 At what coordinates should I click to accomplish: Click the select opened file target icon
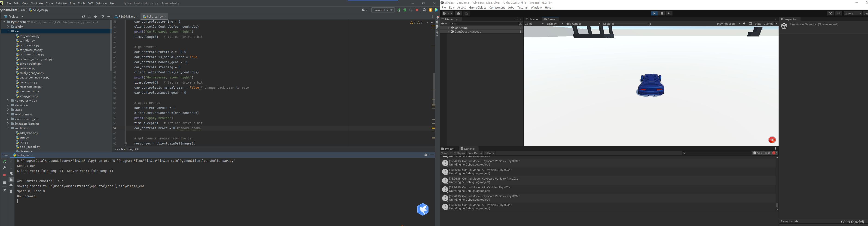point(83,16)
